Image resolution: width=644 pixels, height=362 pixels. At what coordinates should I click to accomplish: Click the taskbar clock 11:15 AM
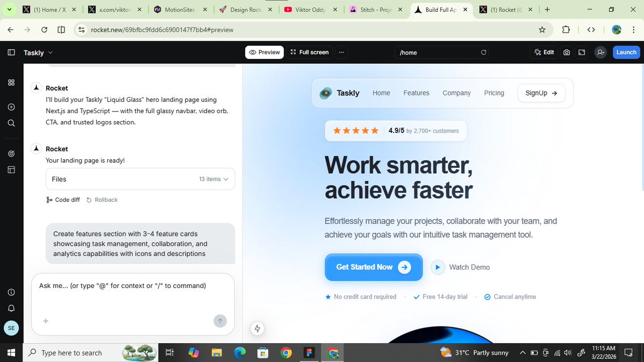pyautogui.click(x=604, y=352)
